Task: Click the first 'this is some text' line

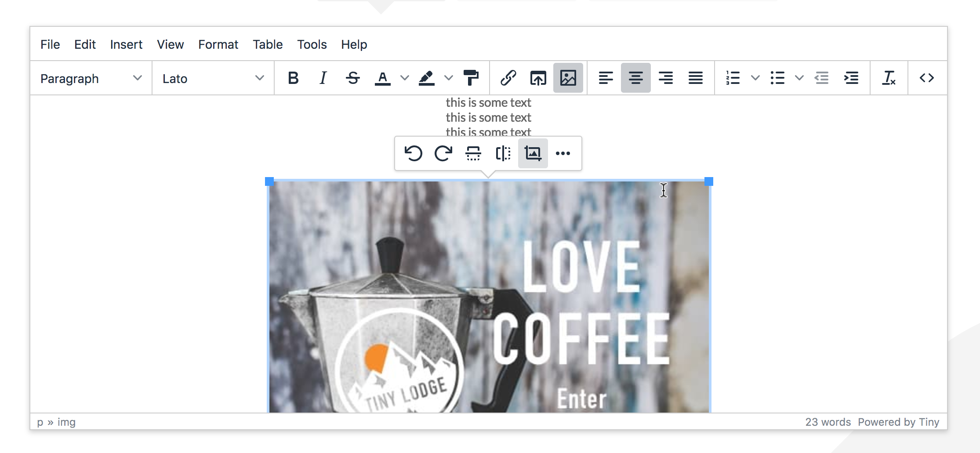Action: [489, 102]
